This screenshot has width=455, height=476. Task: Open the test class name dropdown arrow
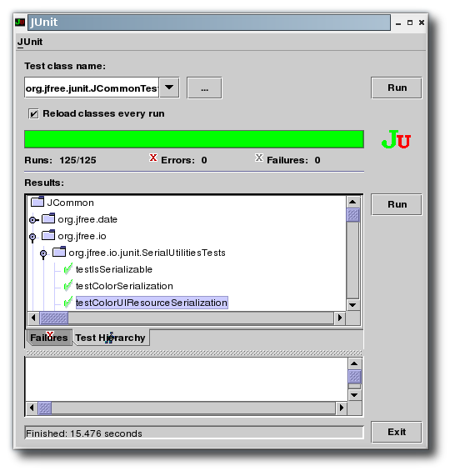click(169, 88)
